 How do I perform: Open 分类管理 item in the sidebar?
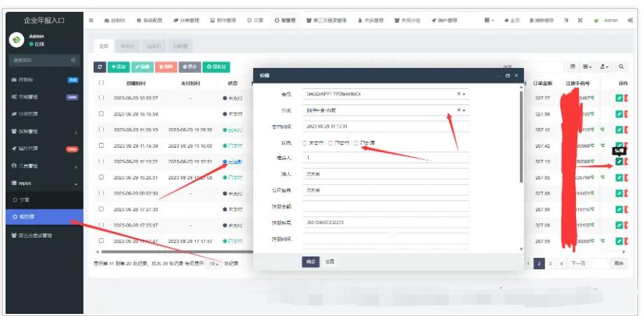pos(44,114)
